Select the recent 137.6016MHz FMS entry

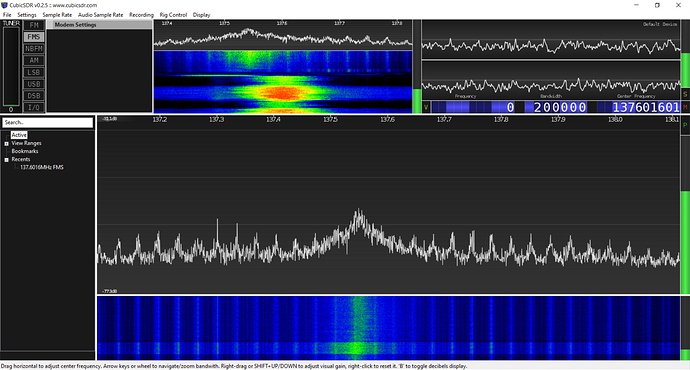42,167
